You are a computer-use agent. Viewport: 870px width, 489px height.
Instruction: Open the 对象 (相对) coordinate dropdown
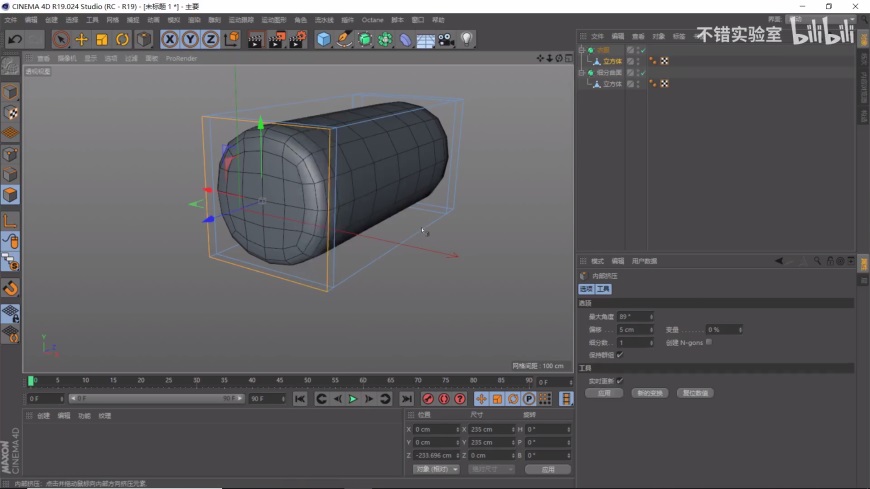[x=435, y=469]
